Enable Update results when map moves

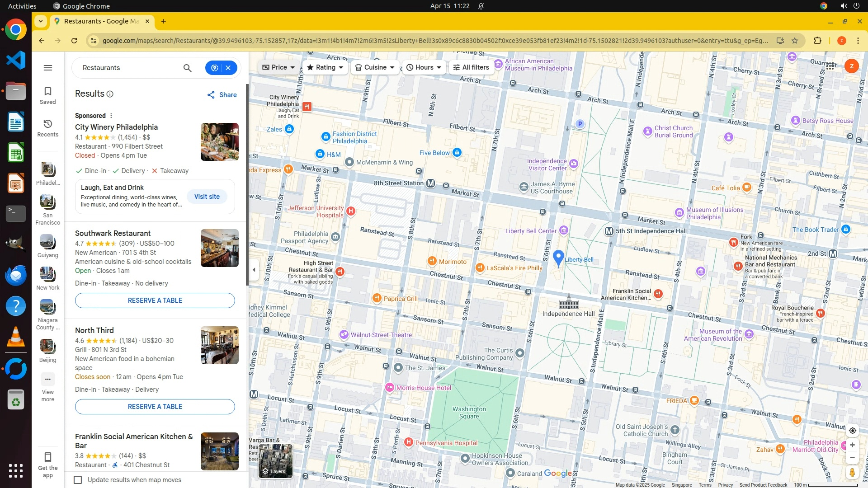coord(78,480)
